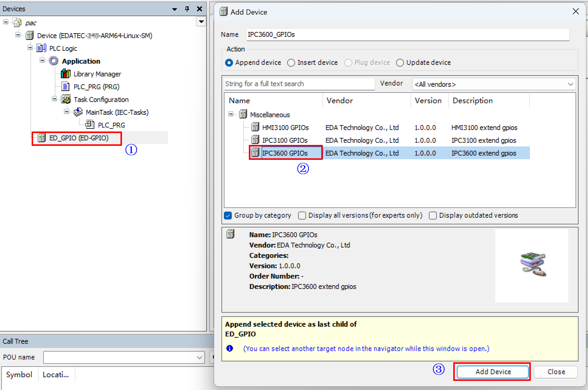The height and width of the screenshot is (390, 588).
Task: Select the Insert device radio button
Action: click(291, 63)
